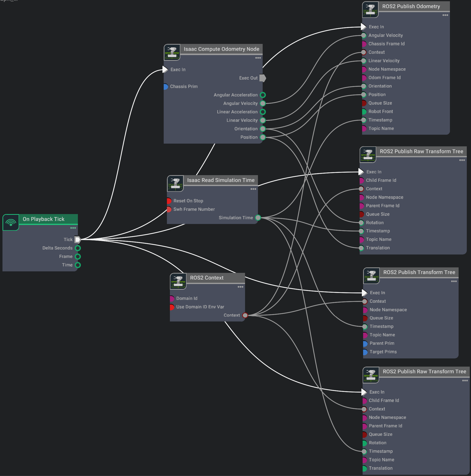The image size is (471, 476).
Task: Select Context input port on ROS2 Publish Odometry
Action: [364, 52]
